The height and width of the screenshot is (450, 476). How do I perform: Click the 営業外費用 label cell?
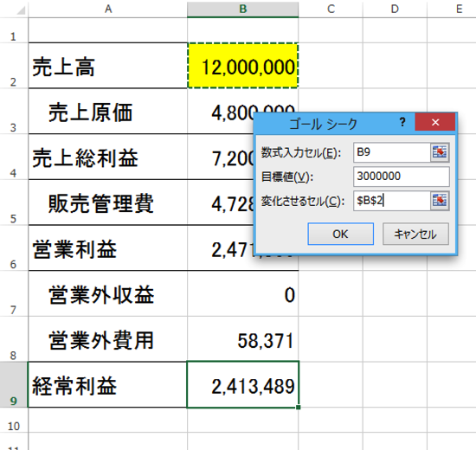[x=108, y=339]
